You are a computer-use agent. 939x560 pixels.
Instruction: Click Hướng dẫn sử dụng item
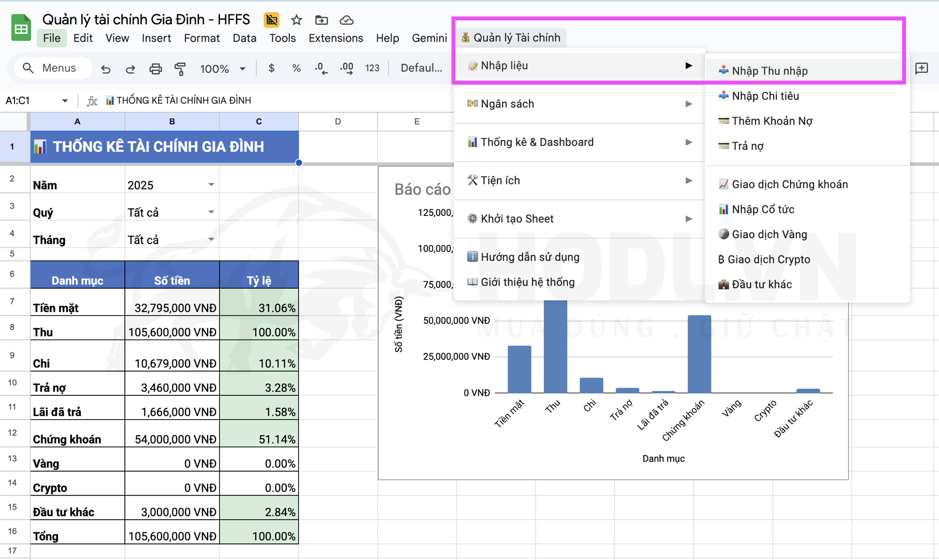pos(529,257)
